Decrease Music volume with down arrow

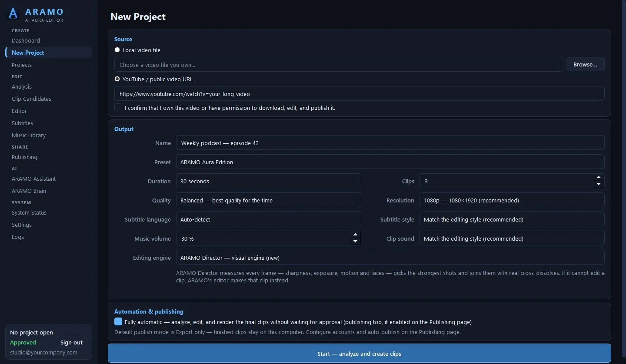pyautogui.click(x=355, y=242)
